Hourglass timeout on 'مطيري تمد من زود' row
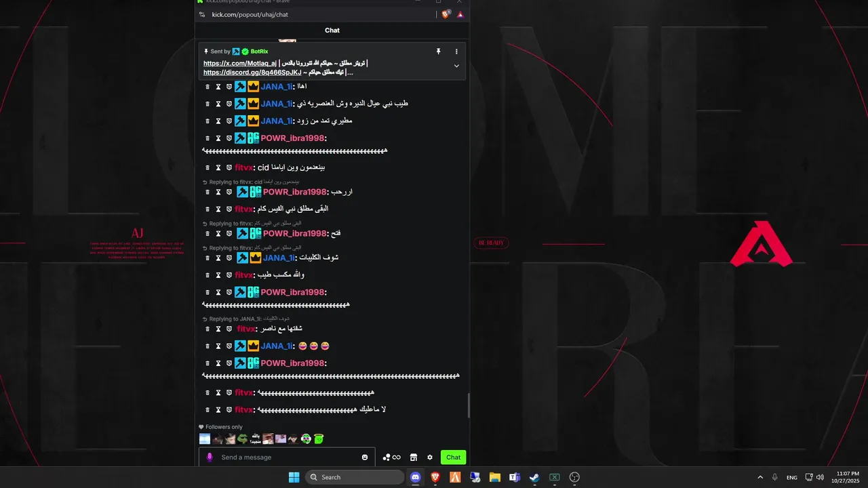Screen dimensions: 868x488 click(218, 121)
